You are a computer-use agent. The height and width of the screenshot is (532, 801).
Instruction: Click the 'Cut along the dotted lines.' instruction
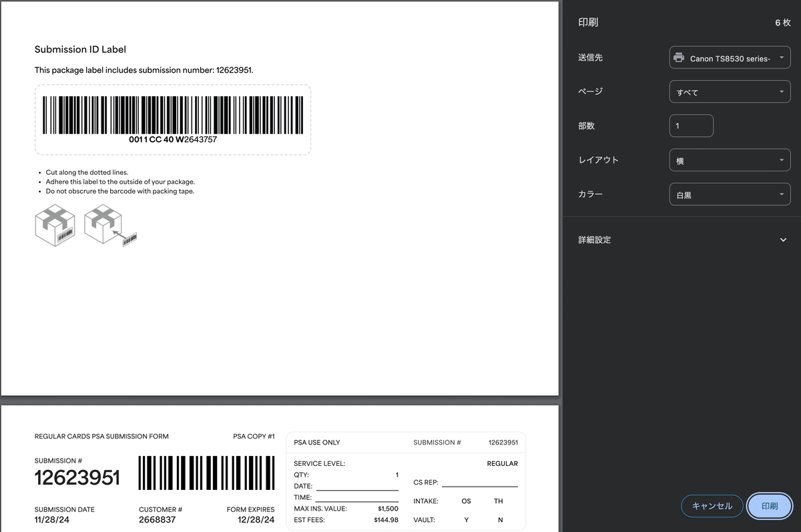click(87, 172)
